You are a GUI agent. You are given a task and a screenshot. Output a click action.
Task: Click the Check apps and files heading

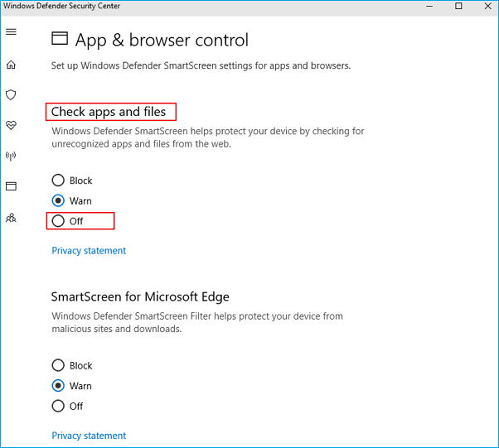(x=109, y=112)
